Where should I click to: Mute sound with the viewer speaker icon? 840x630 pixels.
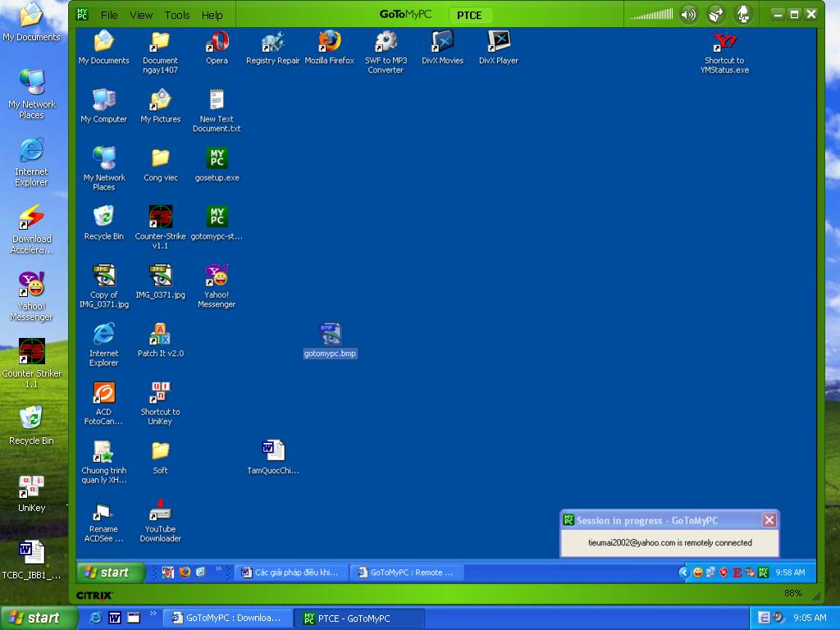click(688, 15)
